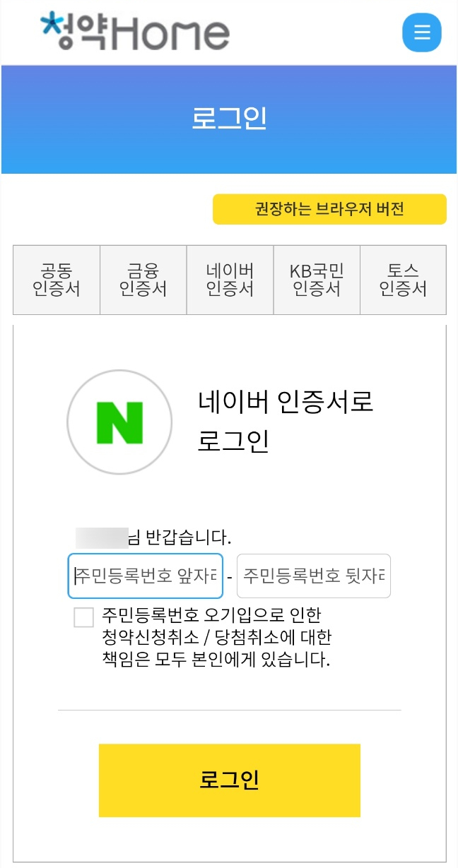This screenshot has height=868, width=458.
Task: Click the blue 로그인 page header title
Action: [229, 119]
